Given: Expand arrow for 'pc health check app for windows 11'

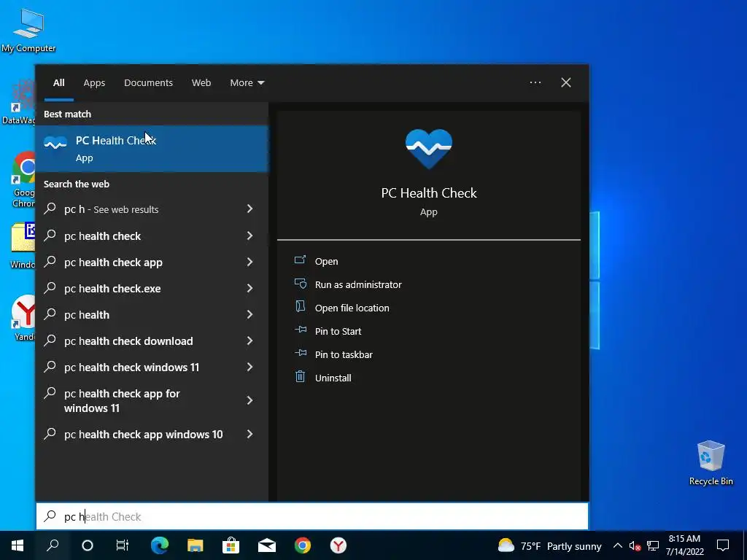Looking at the screenshot, I should click(249, 400).
